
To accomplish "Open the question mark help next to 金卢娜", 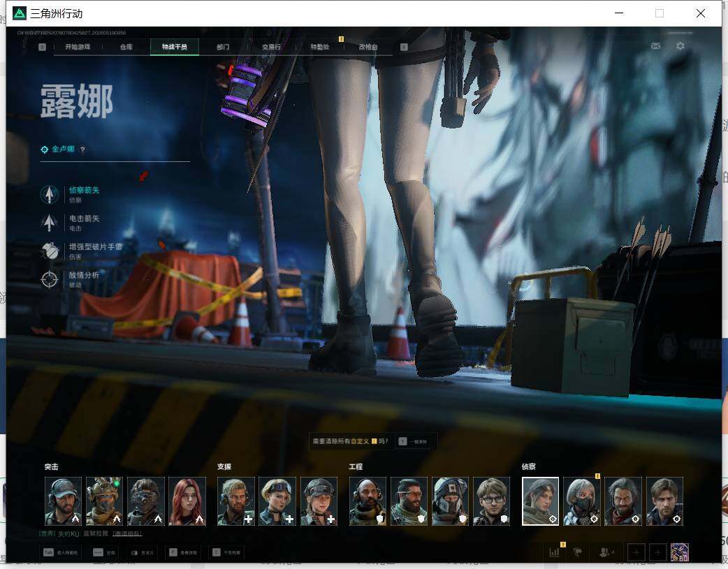I will click(x=82, y=149).
